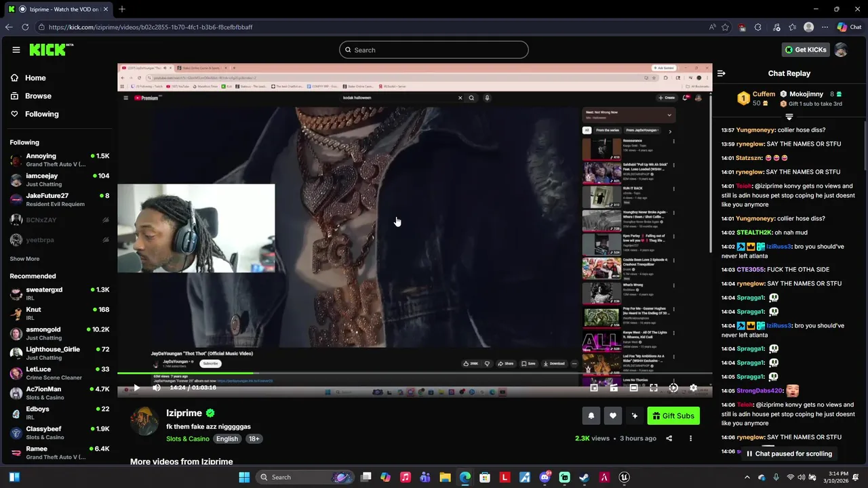Open Windows Start menu
The height and width of the screenshot is (488, 868).
[x=244, y=477]
